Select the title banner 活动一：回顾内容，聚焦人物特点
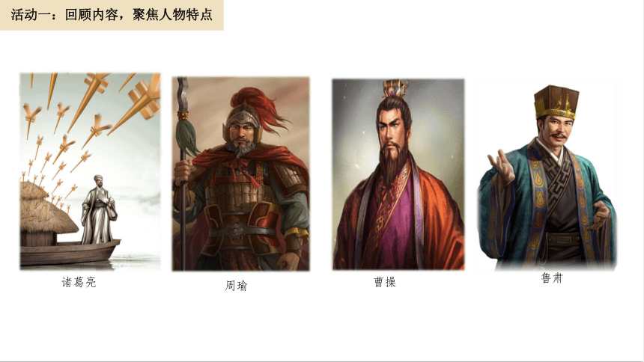 (112, 15)
